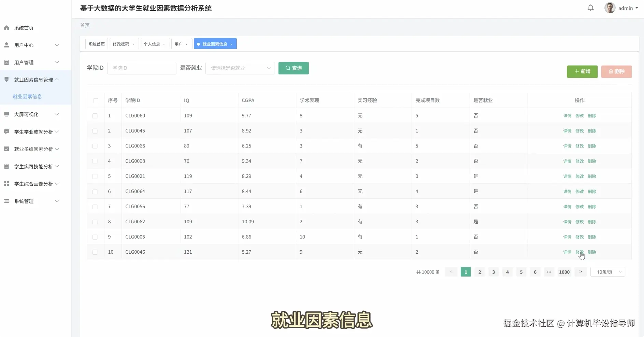Image resolution: width=644 pixels, height=337 pixels.
Task: Click the icon beside 用户管理
Action: click(6, 62)
